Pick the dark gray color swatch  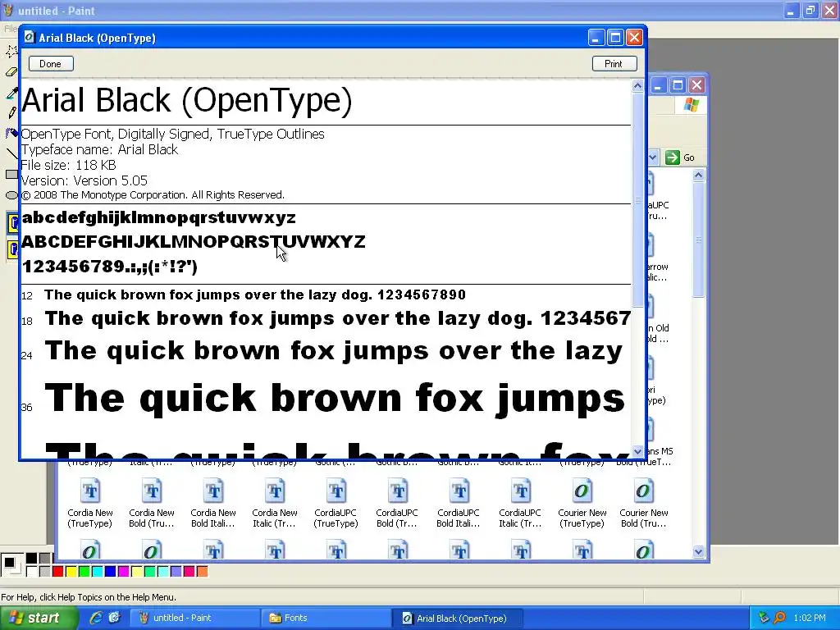45,559
